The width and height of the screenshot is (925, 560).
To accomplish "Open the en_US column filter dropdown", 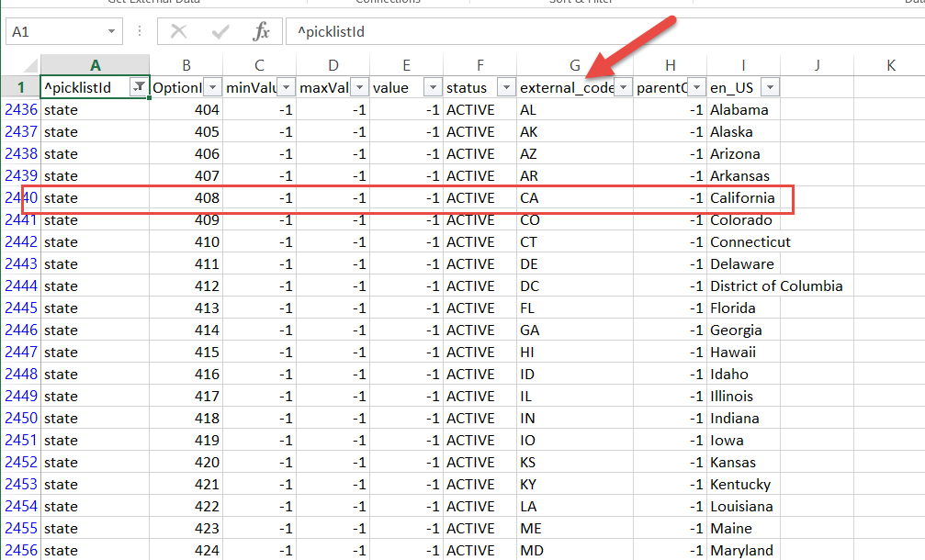I will [770, 87].
